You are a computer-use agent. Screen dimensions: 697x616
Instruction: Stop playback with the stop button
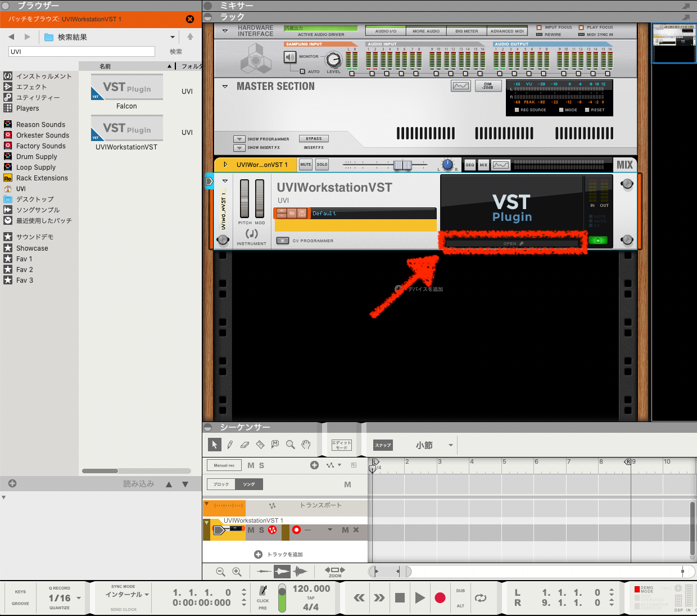(x=400, y=598)
